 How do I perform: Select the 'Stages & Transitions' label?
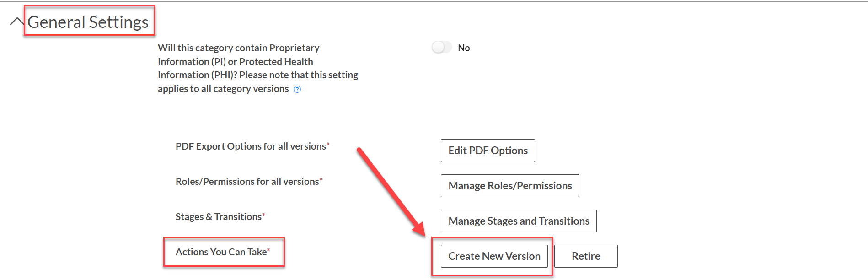click(x=219, y=217)
